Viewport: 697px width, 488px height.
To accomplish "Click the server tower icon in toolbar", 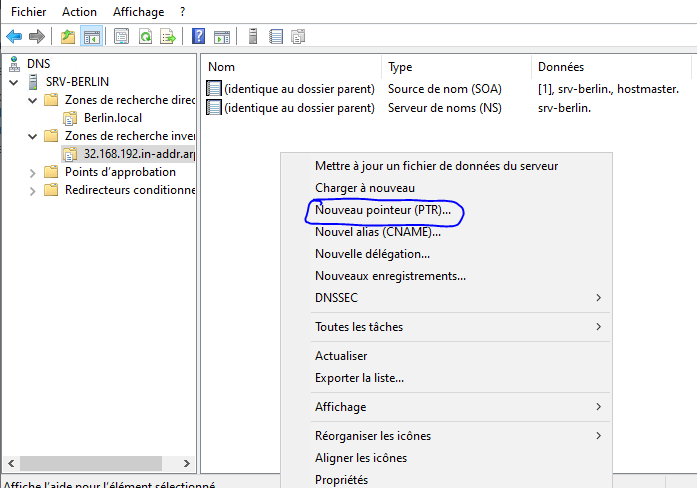I will coord(253,37).
